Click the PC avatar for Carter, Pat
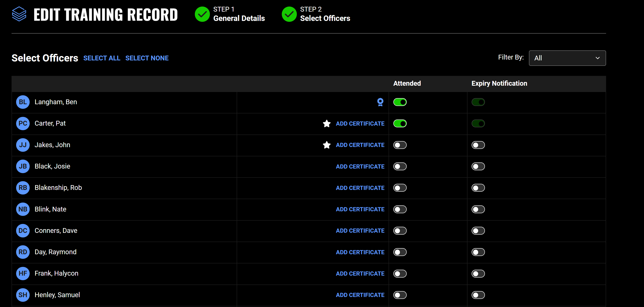Viewport: 644px width, 307px height. [x=23, y=123]
